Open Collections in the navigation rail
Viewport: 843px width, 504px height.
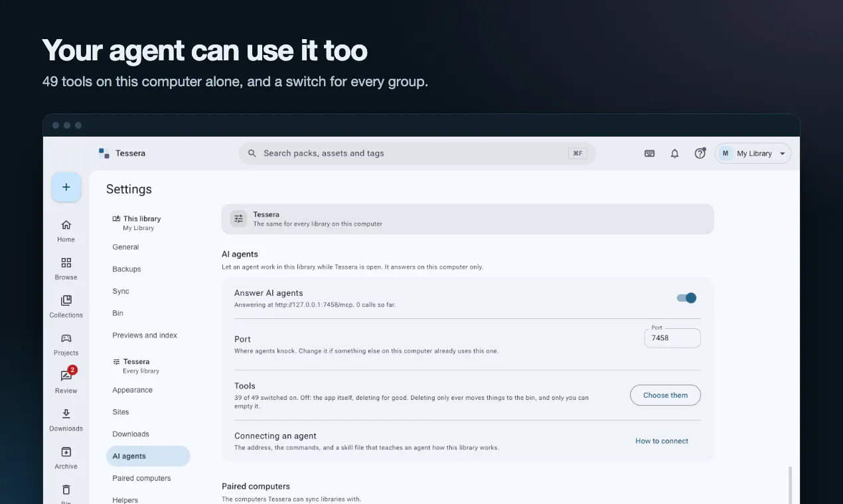(x=66, y=306)
